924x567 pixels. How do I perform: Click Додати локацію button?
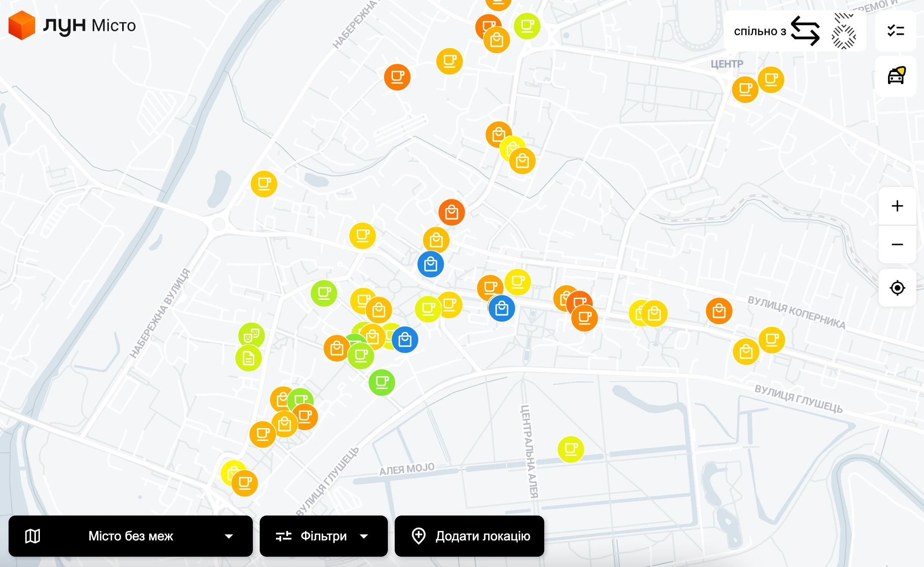(x=469, y=536)
